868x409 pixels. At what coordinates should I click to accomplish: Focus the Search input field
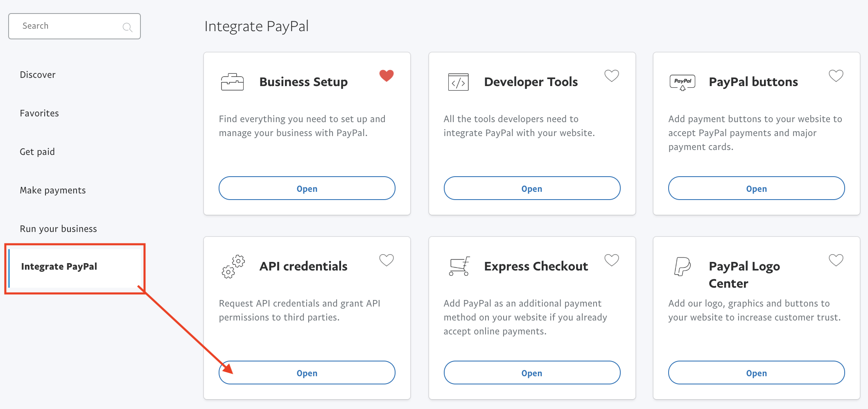click(75, 26)
